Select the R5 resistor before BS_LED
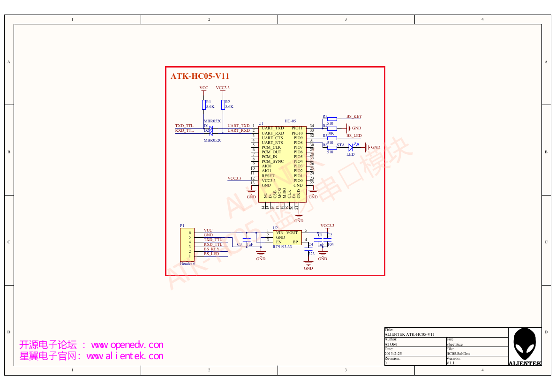This screenshot has height=392, width=556. 332,138
